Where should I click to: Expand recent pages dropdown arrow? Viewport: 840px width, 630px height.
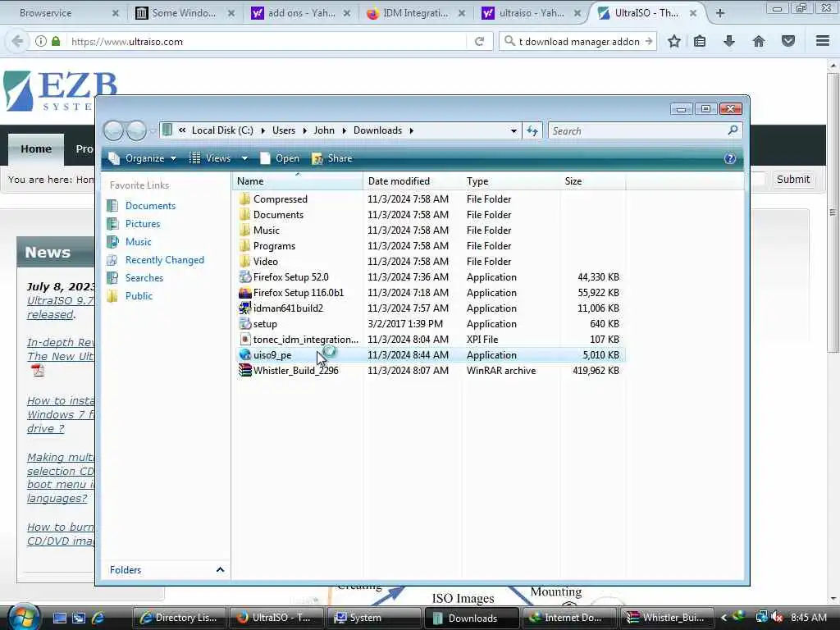[153, 130]
